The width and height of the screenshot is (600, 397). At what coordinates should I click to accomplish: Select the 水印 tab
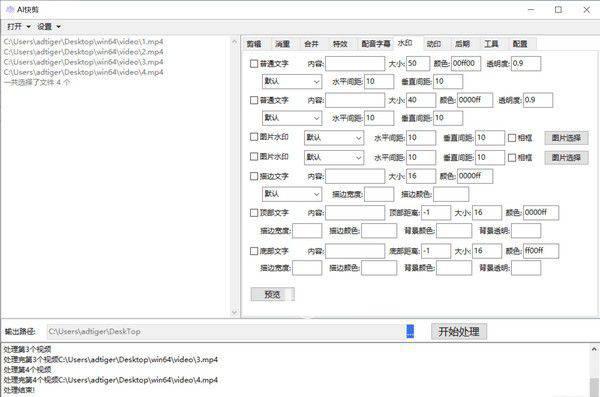405,43
